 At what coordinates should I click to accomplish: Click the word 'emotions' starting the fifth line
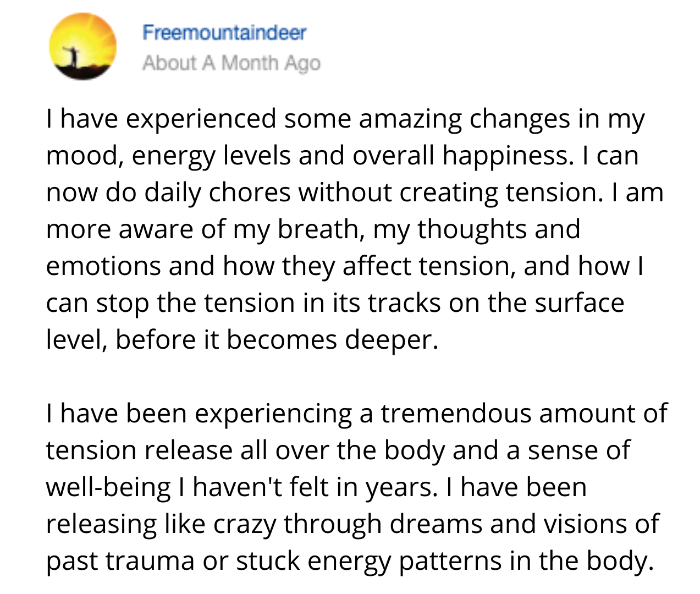click(103, 266)
